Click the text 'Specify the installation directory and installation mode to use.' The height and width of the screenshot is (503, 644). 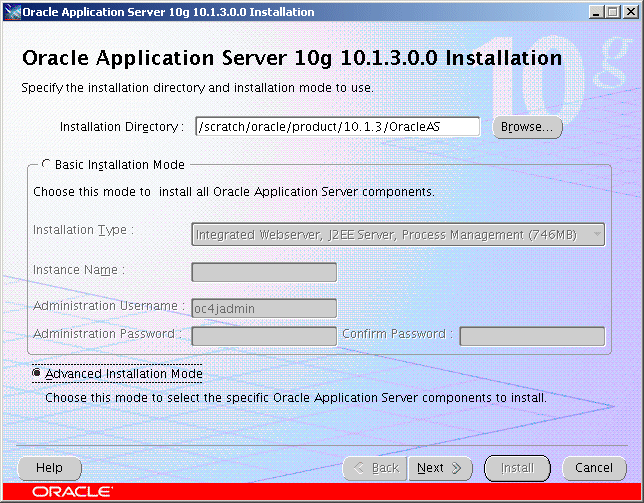point(198,88)
